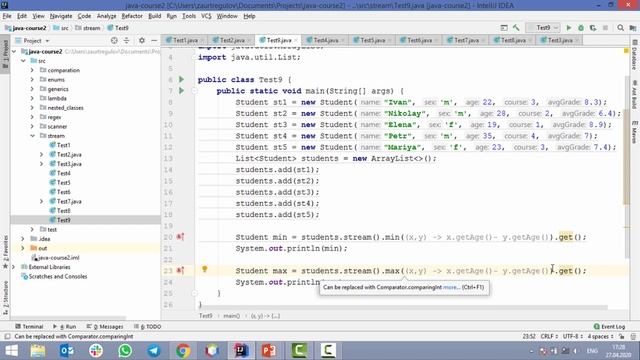Open the TODO tool window
The width and height of the screenshot is (640, 360).
click(148, 327)
